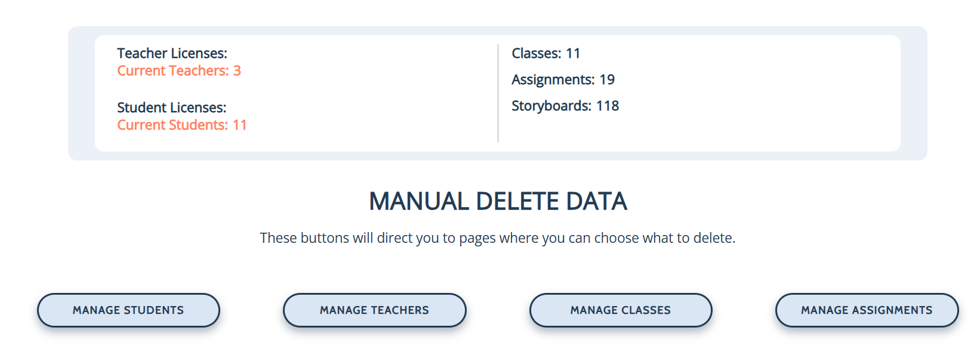This screenshot has height=352, width=980.
Task: Click the Manual Delete Data heading
Action: coord(498,201)
